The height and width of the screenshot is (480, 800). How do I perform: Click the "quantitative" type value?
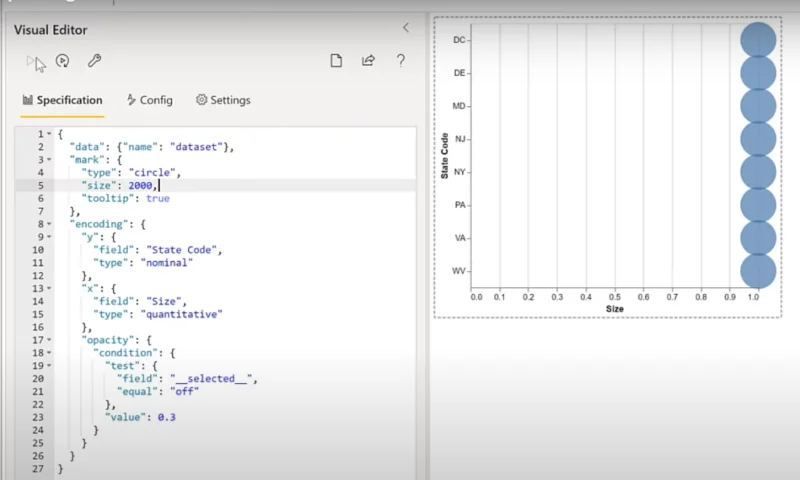coord(182,314)
